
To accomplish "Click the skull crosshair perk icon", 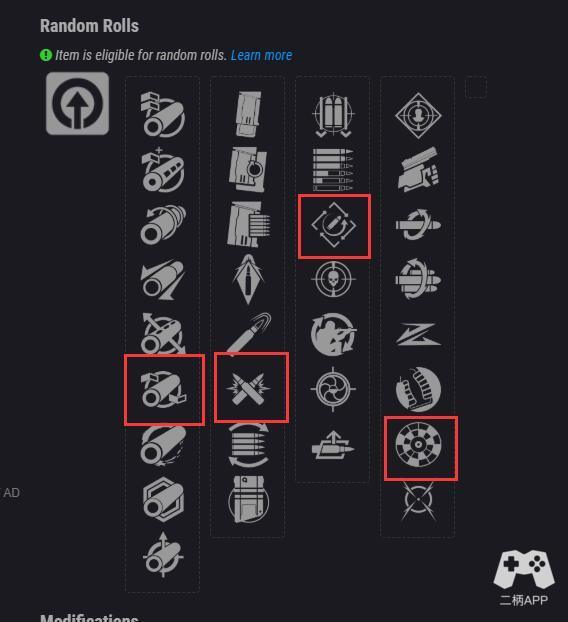I will click(x=333, y=279).
